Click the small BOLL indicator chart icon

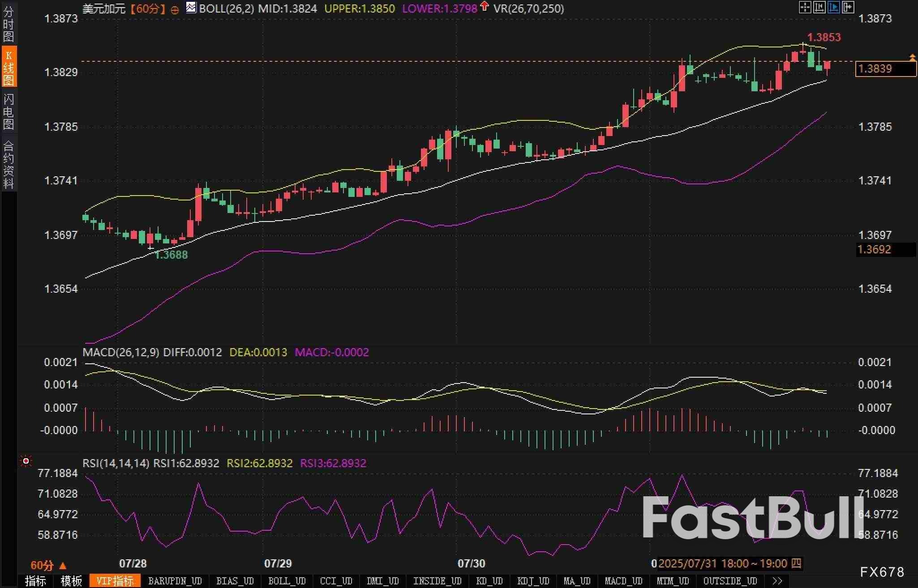pos(191,8)
